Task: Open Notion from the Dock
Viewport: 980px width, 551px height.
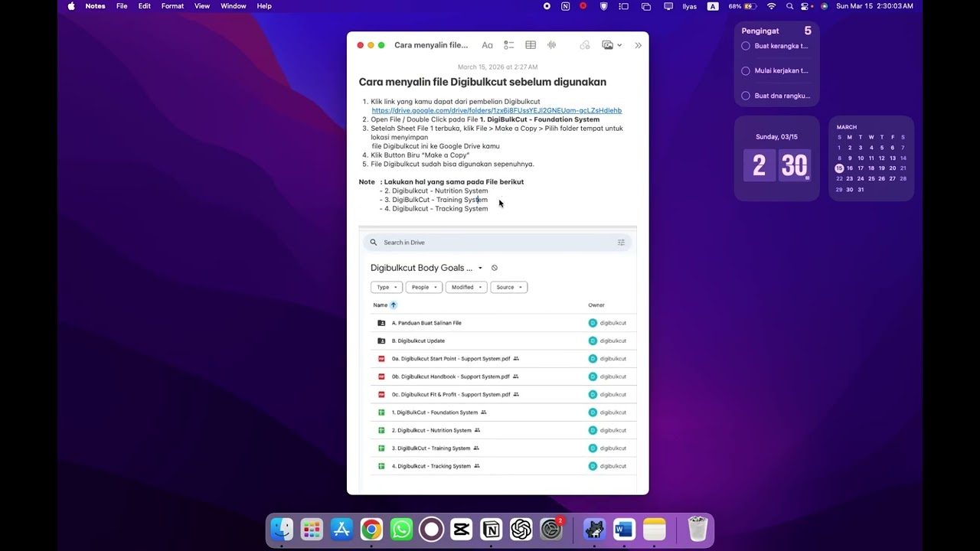Action: tap(491, 529)
